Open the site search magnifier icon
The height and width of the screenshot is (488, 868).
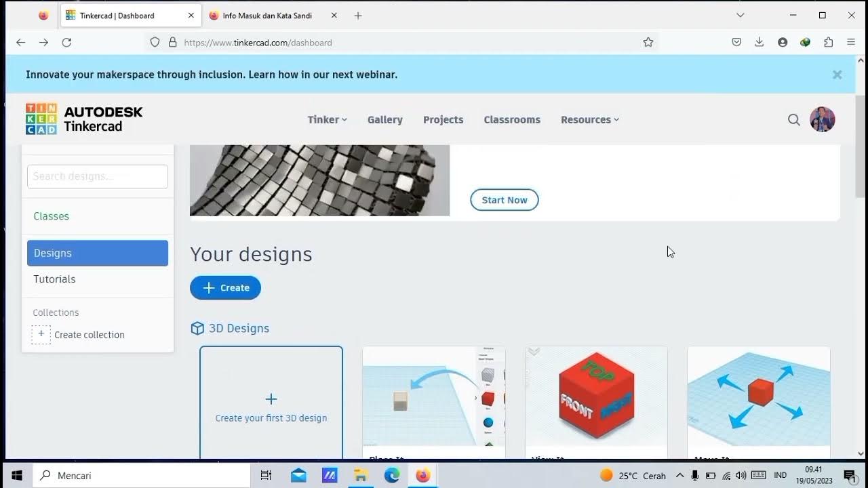(794, 120)
